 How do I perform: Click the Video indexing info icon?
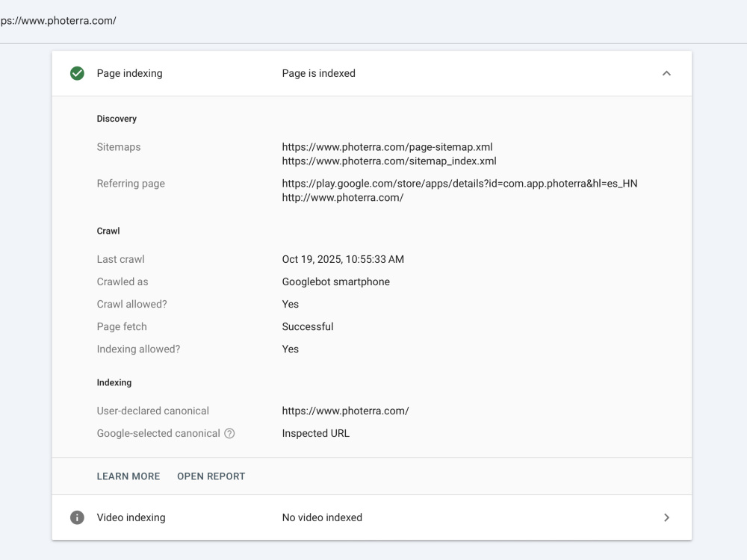click(77, 517)
